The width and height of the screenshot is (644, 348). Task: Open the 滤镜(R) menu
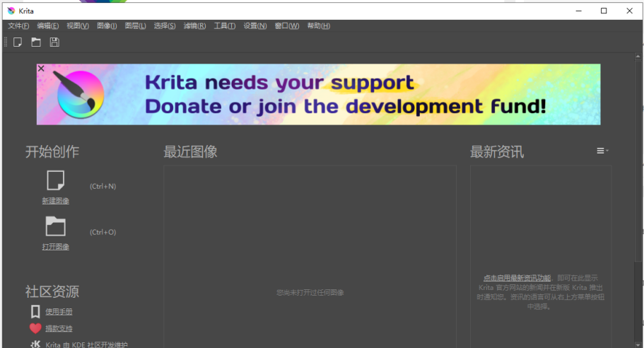(194, 26)
